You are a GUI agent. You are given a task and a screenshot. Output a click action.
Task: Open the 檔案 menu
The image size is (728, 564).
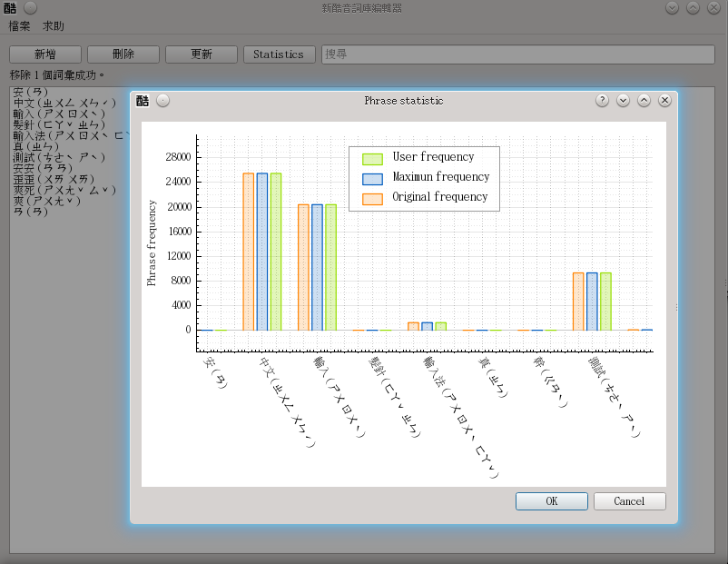[x=19, y=26]
